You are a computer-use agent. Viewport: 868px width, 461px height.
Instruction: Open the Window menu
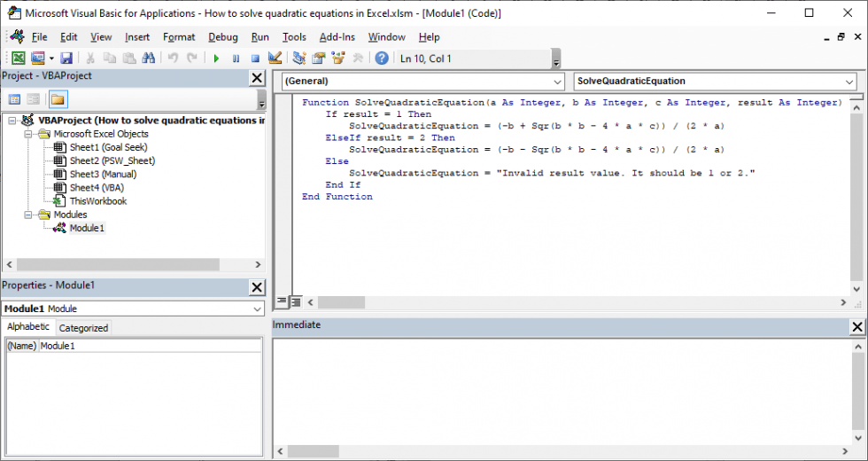387,37
